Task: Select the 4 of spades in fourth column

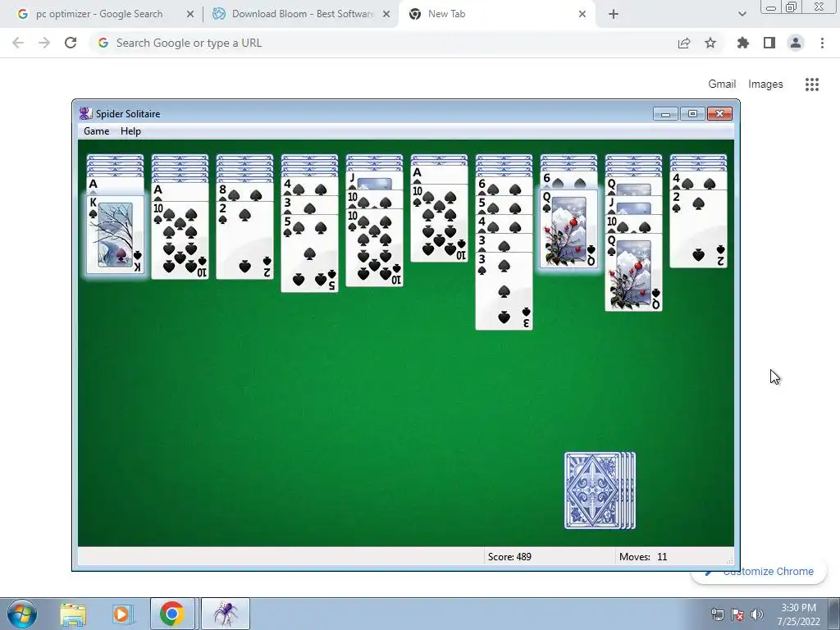Action: click(x=309, y=186)
